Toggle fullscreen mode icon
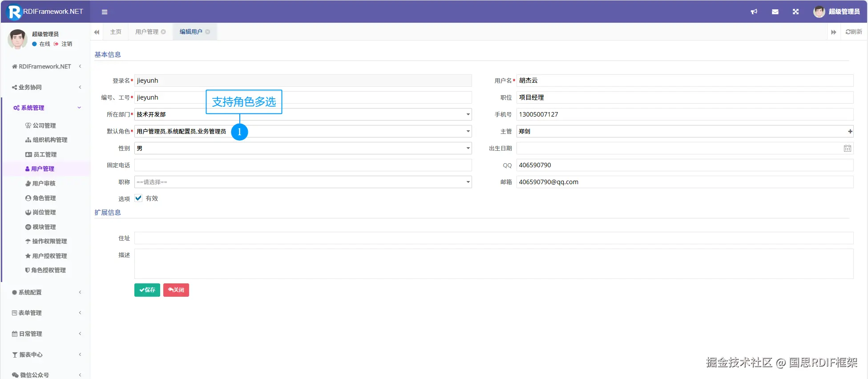The height and width of the screenshot is (379, 868). [x=795, y=12]
